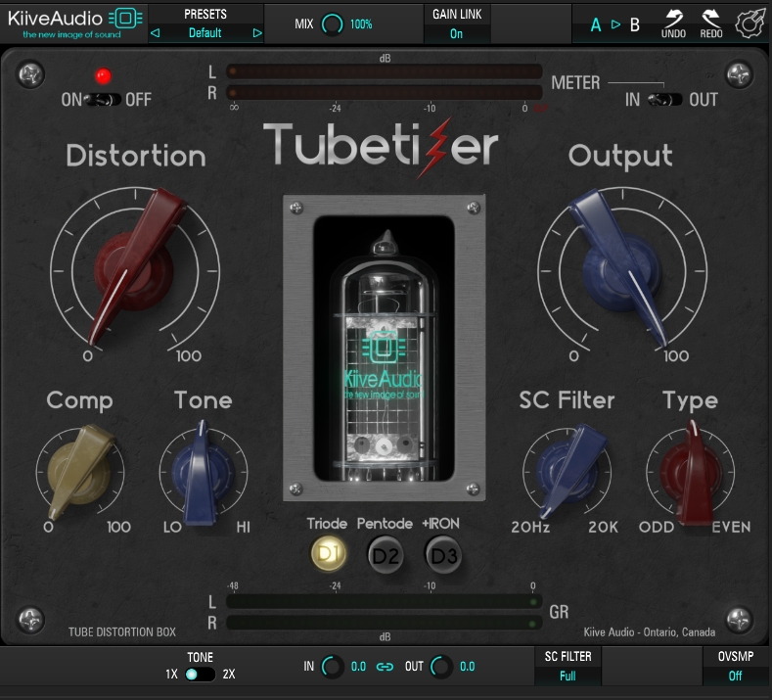772x700 pixels.
Task: Click the blue Output knob
Action: coord(621,272)
